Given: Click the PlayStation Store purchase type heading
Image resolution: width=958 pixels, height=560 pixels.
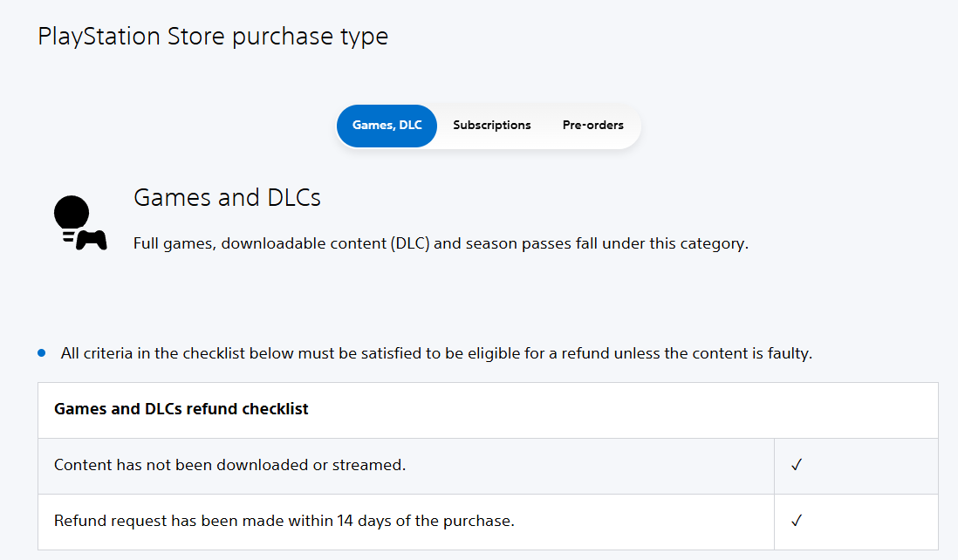Looking at the screenshot, I should tap(213, 37).
